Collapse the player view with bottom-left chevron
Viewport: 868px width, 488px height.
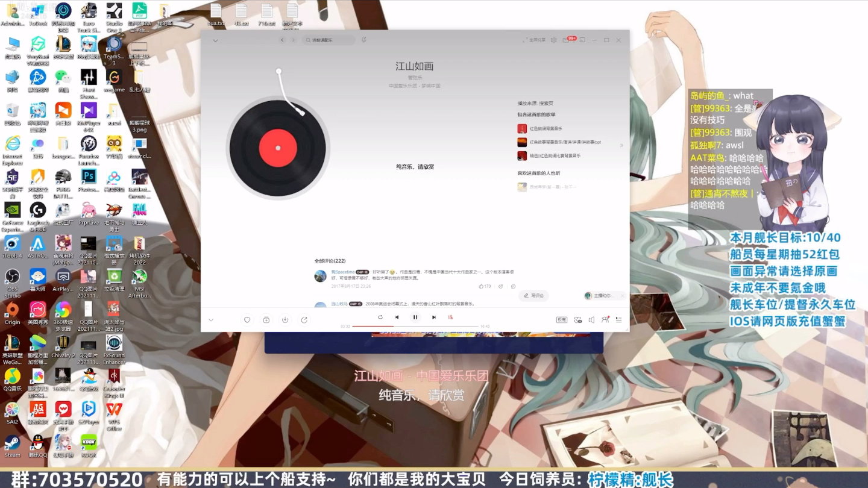click(211, 320)
